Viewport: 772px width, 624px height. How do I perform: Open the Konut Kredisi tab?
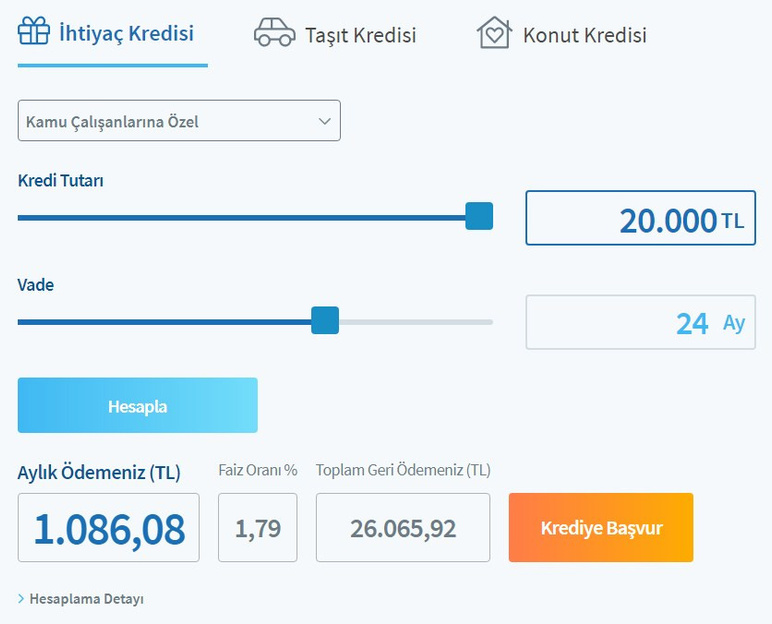coord(585,35)
